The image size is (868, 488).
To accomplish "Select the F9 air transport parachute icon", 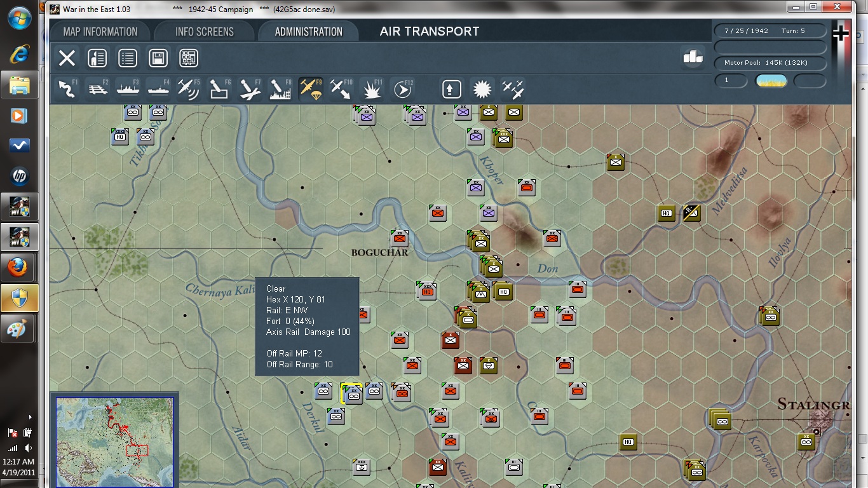I will pos(311,89).
